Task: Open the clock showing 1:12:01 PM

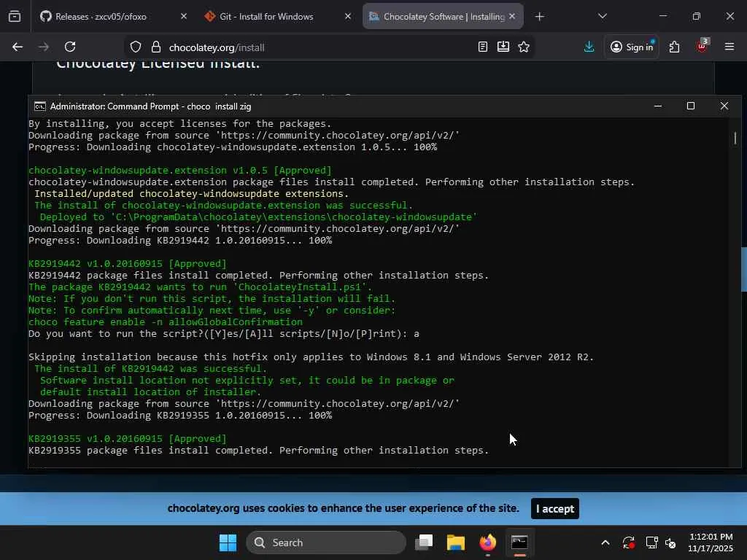Action: pos(711,542)
